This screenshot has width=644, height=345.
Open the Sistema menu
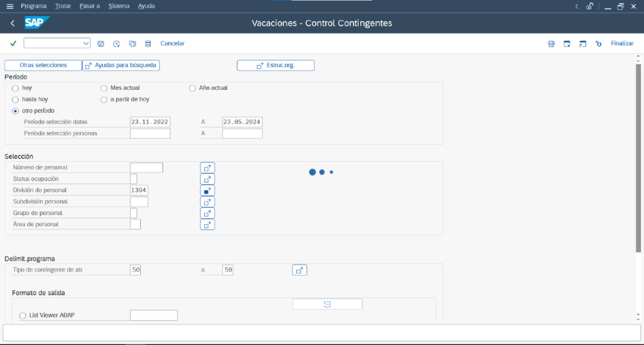[119, 6]
